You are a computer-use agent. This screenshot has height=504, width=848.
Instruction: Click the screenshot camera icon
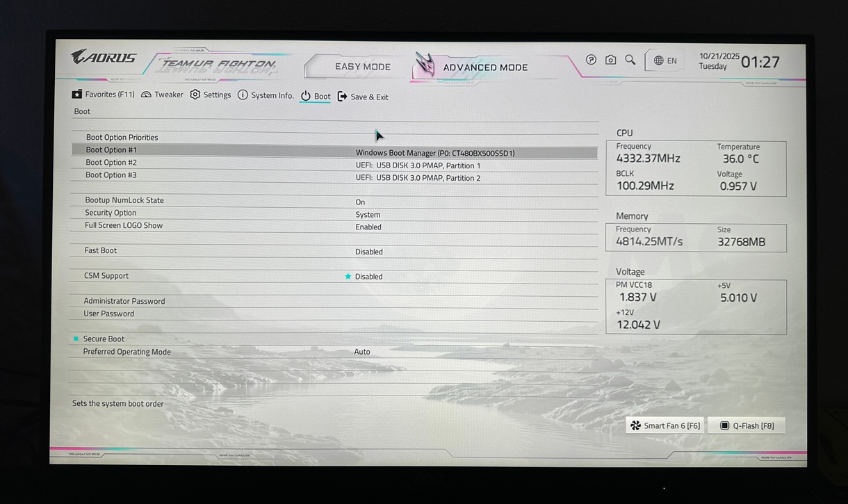(610, 60)
